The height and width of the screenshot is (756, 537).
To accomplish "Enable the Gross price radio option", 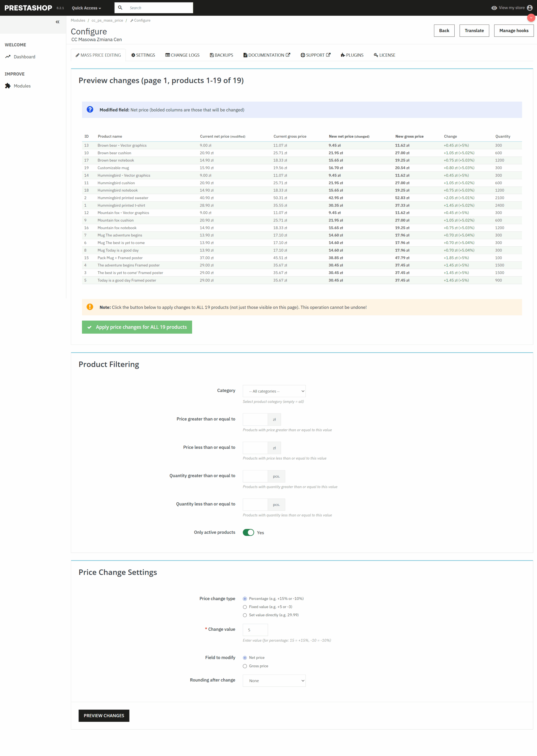I will click(245, 666).
